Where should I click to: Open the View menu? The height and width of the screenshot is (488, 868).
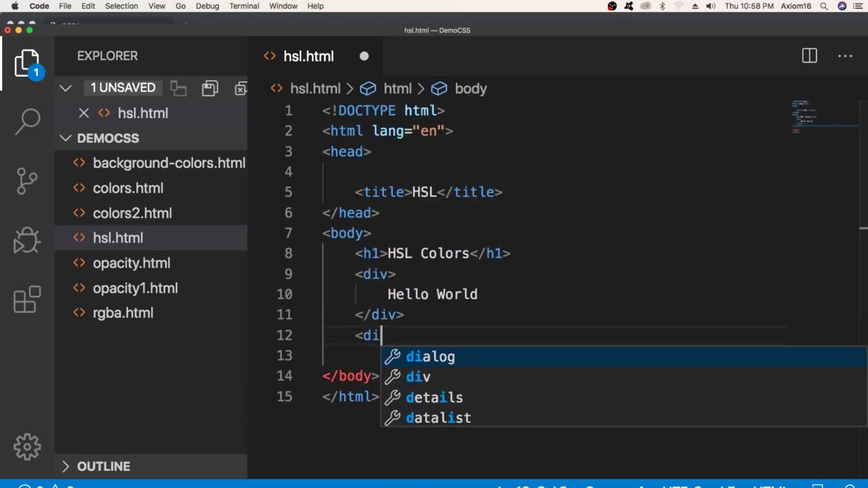click(x=157, y=6)
